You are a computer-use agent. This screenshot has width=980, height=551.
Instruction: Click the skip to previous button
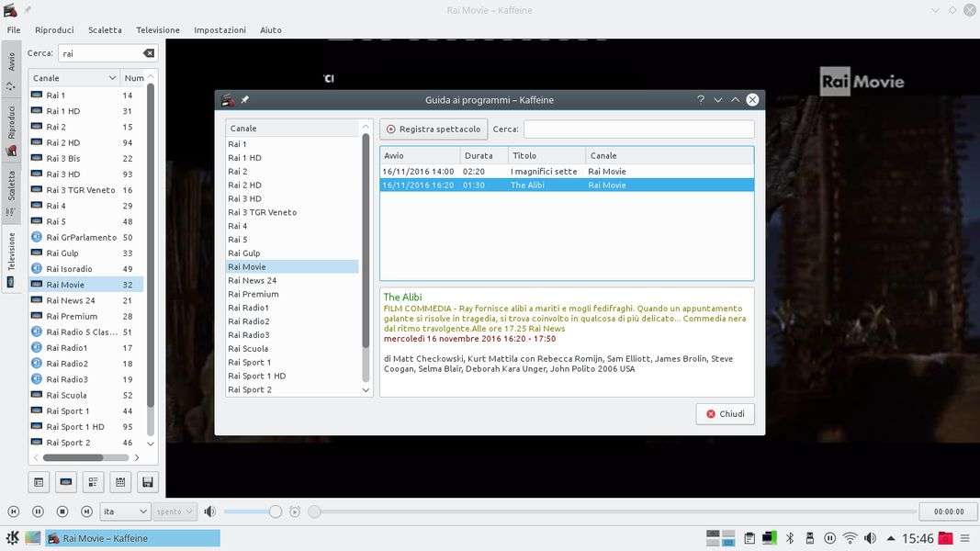14,512
